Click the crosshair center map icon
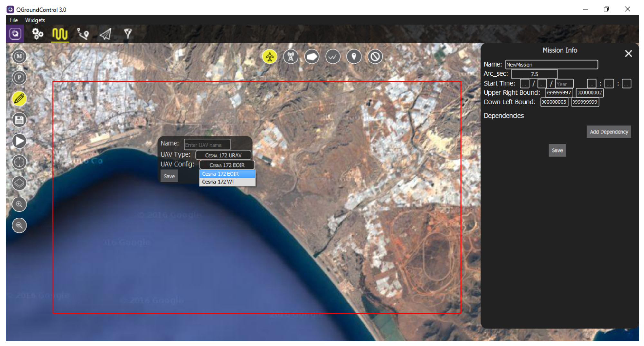644x346 pixels. click(x=19, y=162)
